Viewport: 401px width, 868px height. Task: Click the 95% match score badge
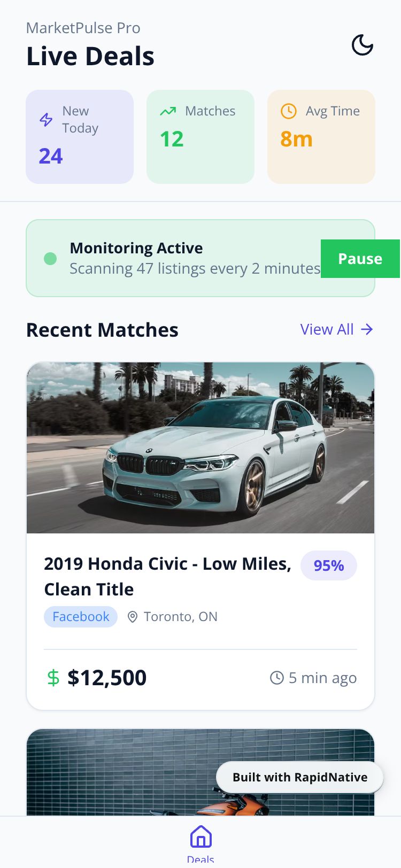pyautogui.click(x=328, y=565)
